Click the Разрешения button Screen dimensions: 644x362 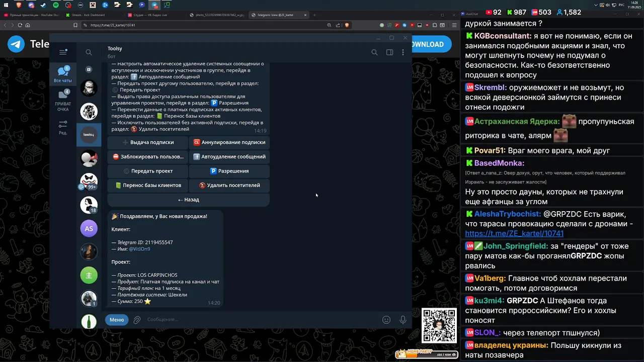229,171
